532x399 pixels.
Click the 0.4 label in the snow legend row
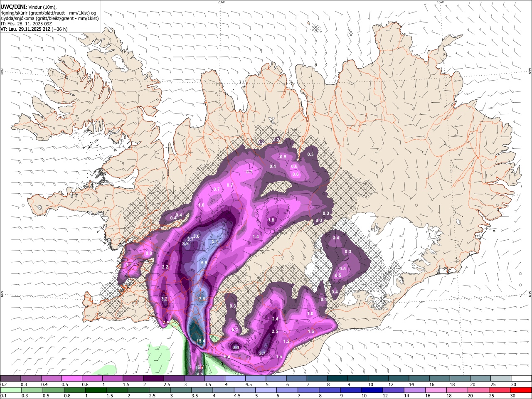tap(44, 384)
